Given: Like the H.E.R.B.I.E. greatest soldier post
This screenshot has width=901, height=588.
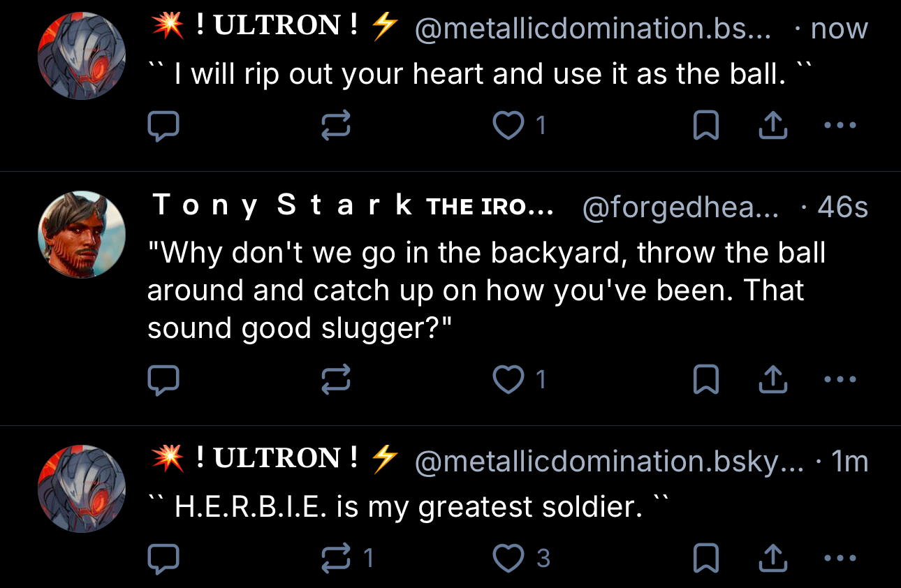Looking at the screenshot, I should 508,558.
